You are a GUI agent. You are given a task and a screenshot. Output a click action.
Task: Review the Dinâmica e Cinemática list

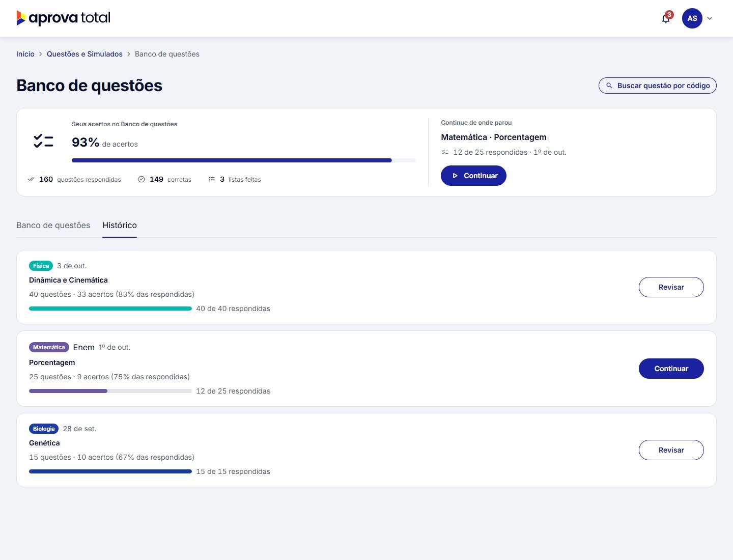click(671, 287)
